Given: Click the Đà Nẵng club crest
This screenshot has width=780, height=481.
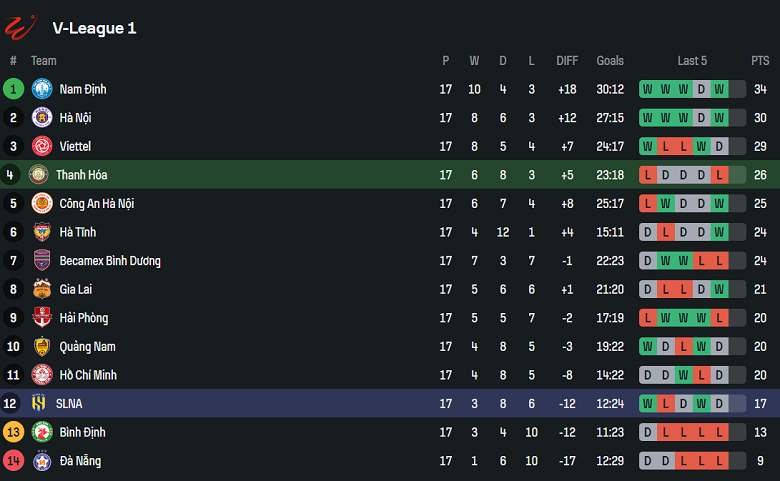Looking at the screenshot, I should [x=41, y=461].
